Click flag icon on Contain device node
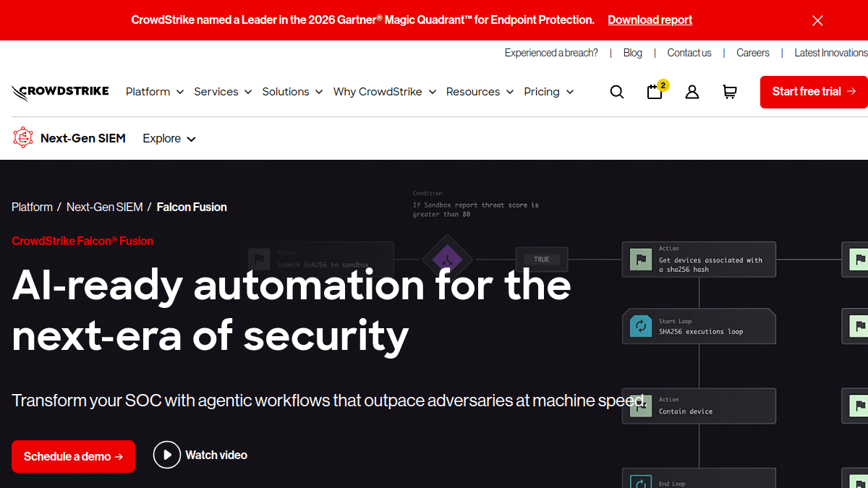This screenshot has width=868, height=488. click(640, 406)
